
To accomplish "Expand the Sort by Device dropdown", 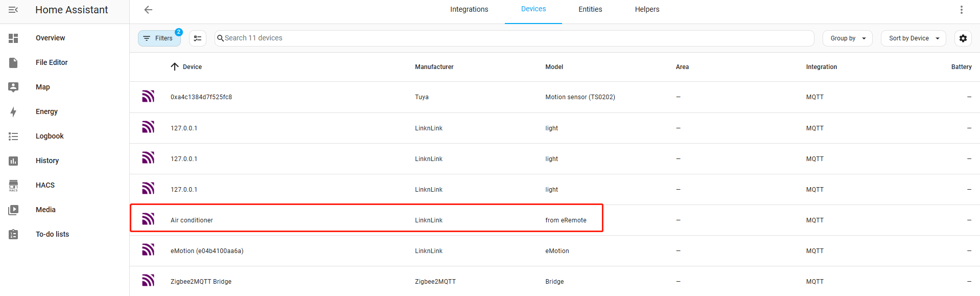I will click(x=913, y=38).
